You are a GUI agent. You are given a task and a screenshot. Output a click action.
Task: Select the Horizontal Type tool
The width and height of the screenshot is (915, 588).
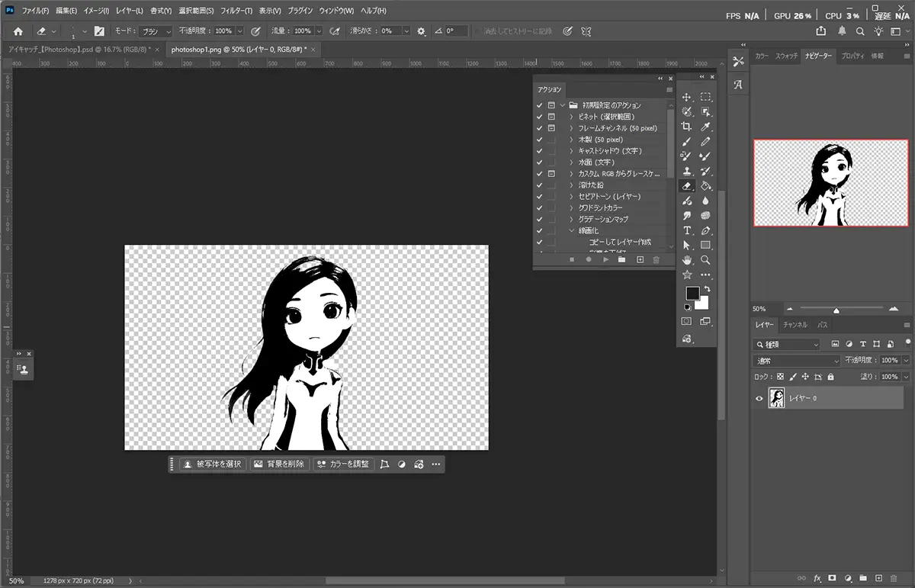tap(687, 230)
